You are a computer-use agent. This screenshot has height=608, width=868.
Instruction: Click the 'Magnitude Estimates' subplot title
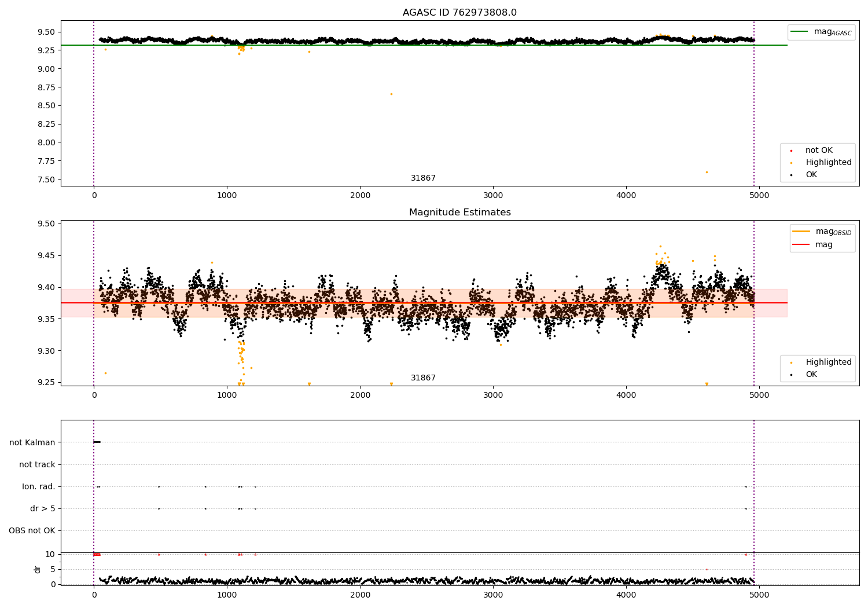click(x=459, y=213)
